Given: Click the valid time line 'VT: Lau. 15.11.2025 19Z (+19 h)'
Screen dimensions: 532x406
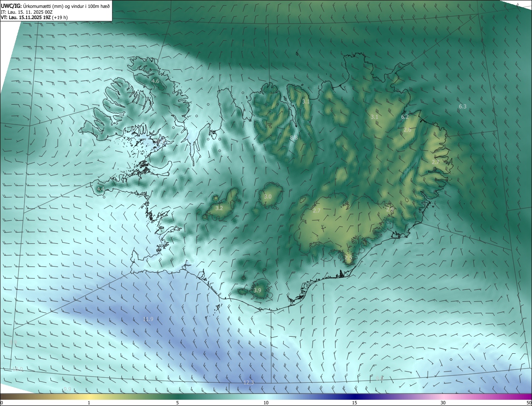Looking at the screenshot, I should tap(34, 17).
